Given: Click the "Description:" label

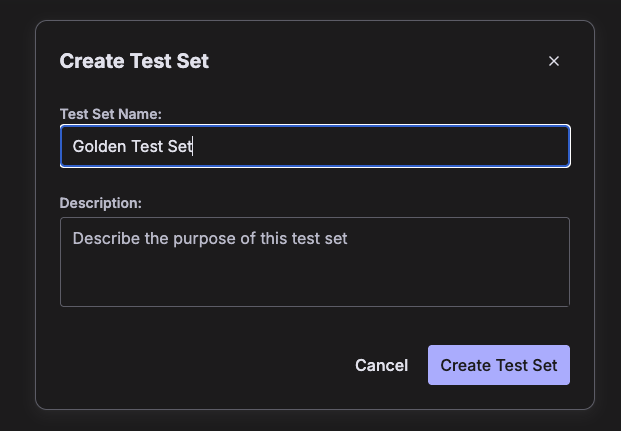Looking at the screenshot, I should pyautogui.click(x=101, y=203).
